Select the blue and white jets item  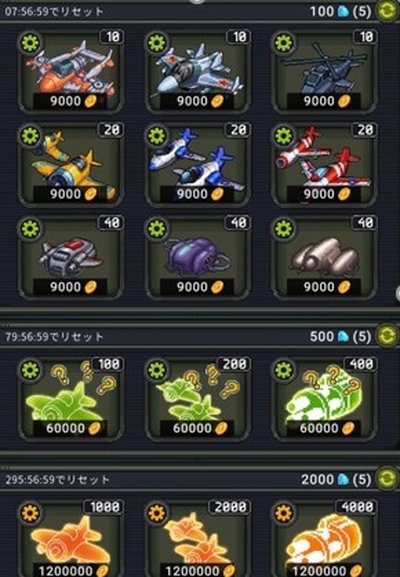point(198,164)
